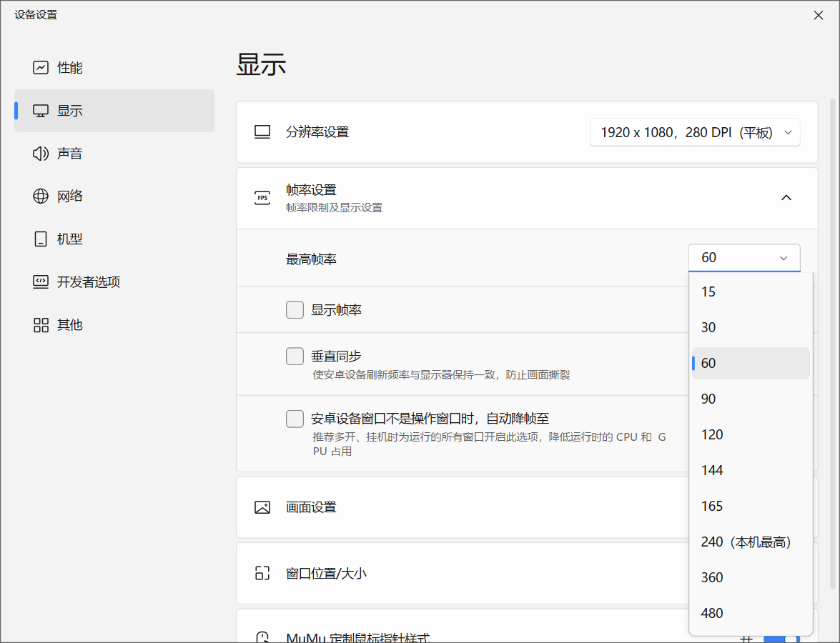Switch to the 机型 device model section

click(x=114, y=239)
